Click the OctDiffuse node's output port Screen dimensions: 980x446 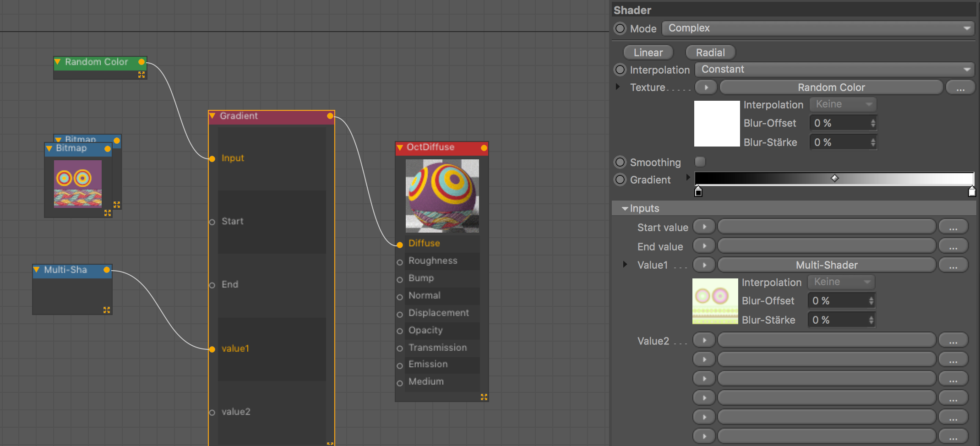[484, 148]
